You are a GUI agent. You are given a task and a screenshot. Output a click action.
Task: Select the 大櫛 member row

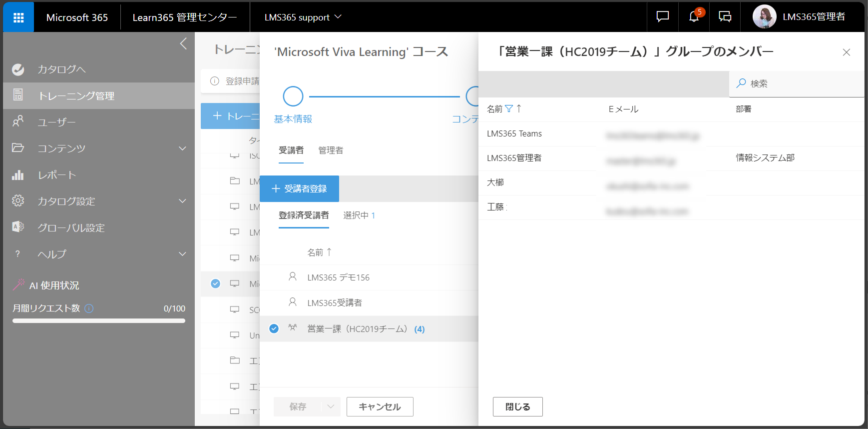click(671, 183)
